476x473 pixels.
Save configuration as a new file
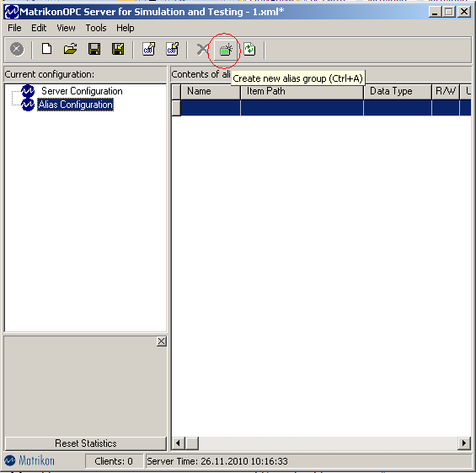coord(118,49)
